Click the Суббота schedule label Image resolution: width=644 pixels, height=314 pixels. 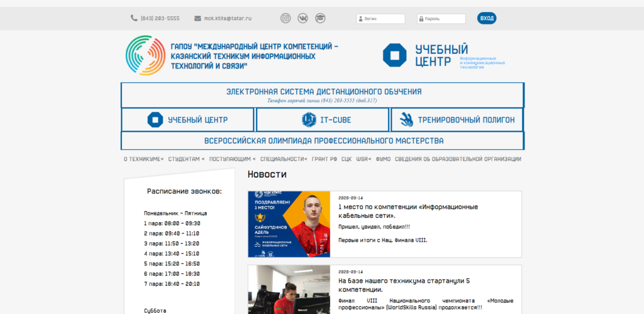(155, 311)
